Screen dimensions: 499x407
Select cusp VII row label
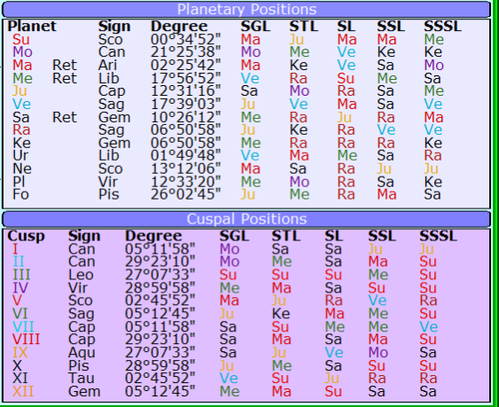click(23, 327)
